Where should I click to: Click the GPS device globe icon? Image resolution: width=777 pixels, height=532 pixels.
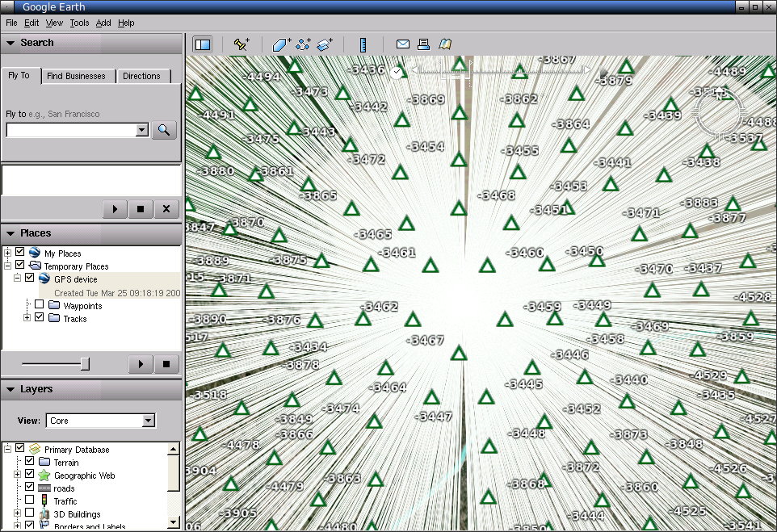44,279
